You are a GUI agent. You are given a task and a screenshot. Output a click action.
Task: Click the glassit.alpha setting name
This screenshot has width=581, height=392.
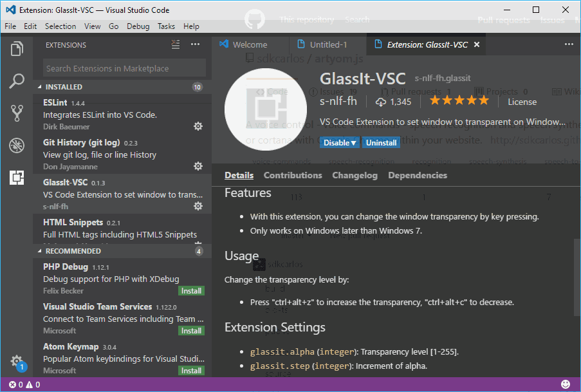282,352
